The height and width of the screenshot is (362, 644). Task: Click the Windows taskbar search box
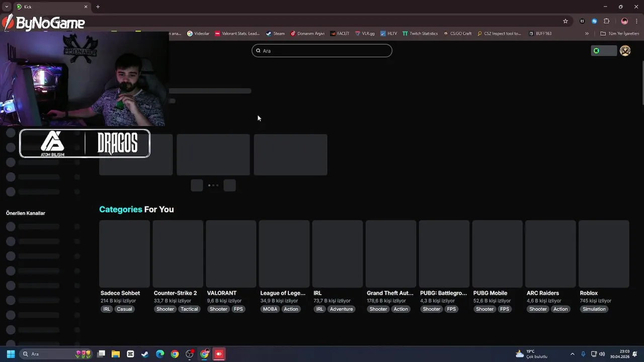(x=56, y=354)
